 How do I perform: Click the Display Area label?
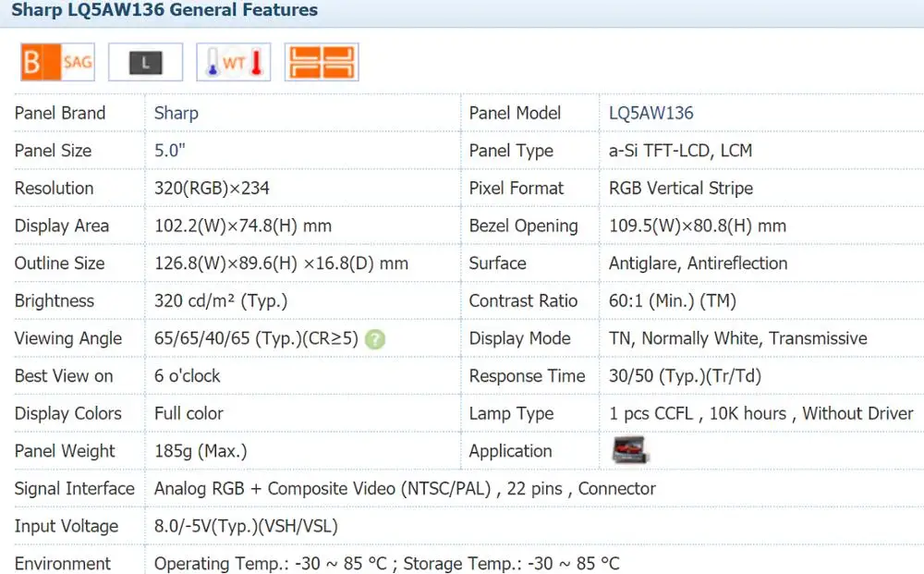click(x=62, y=226)
